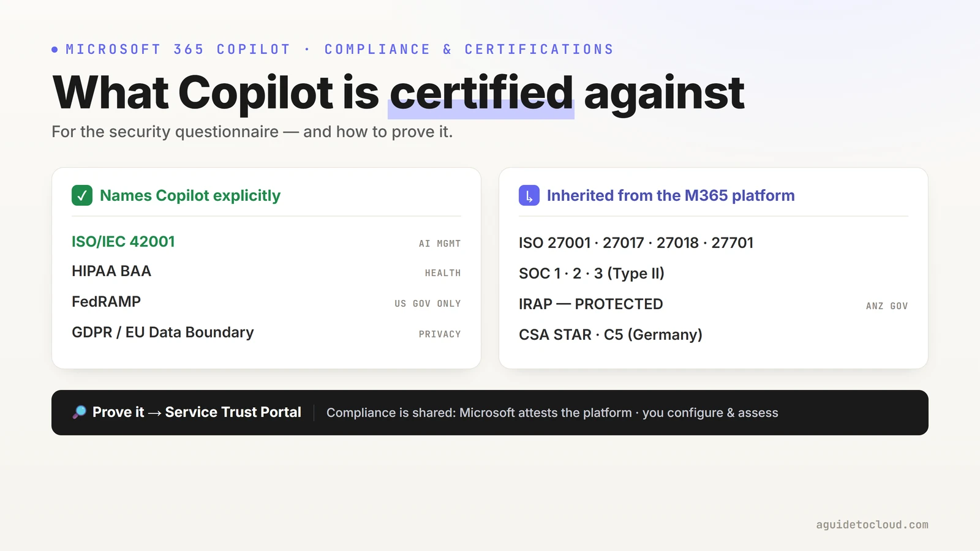The width and height of the screenshot is (980, 551).
Task: Click the 'MICROSOFT 365 COPILOT' header label
Action: pos(178,50)
